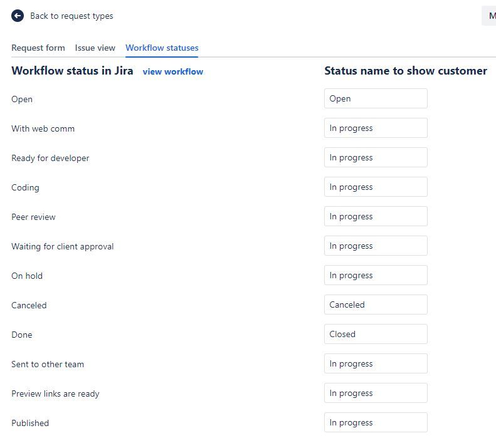The image size is (496, 448).
Task: Click the back arrow icon
Action: [18, 16]
